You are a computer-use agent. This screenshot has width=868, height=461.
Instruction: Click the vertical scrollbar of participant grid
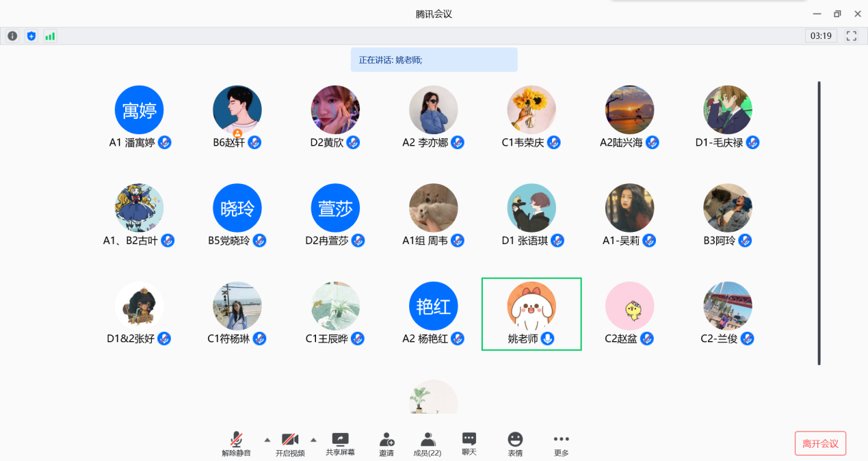click(819, 223)
